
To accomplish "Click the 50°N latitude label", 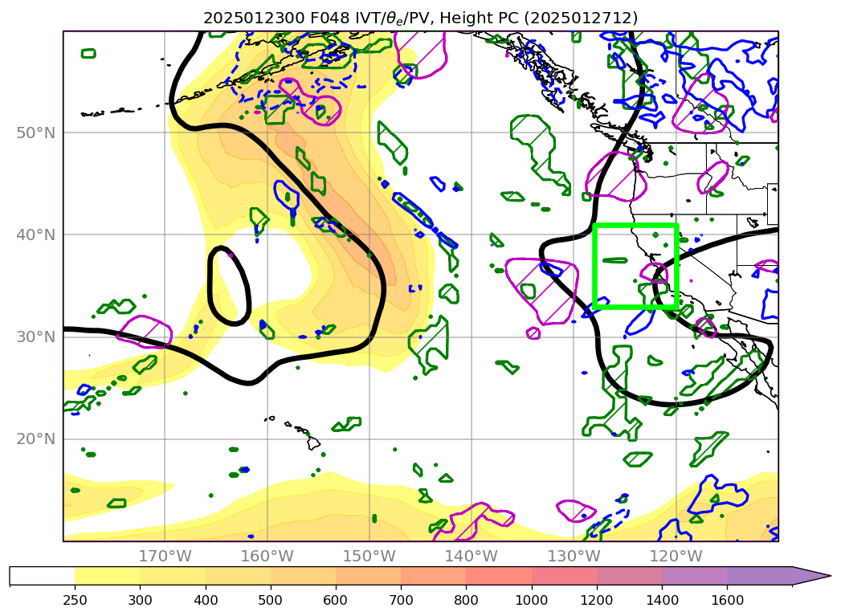I will [35, 133].
